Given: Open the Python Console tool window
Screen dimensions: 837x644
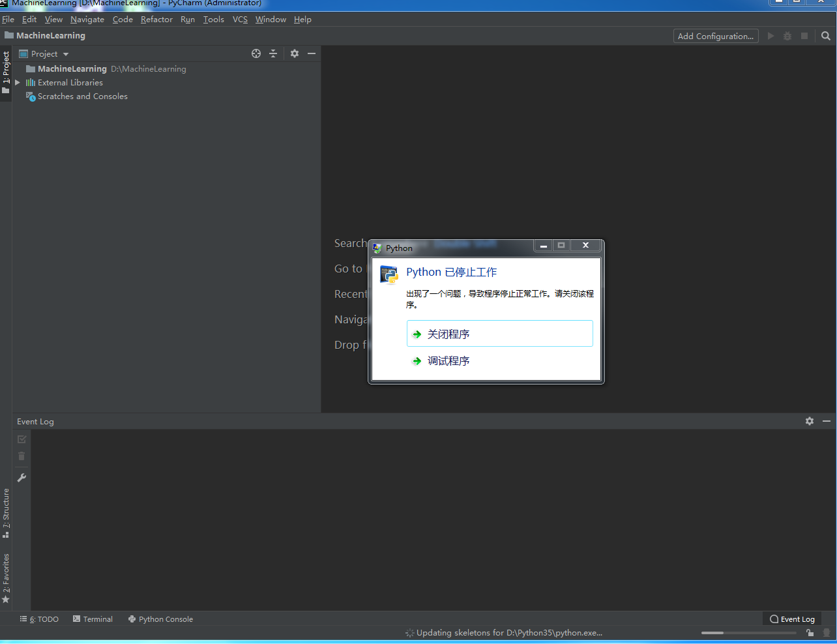Looking at the screenshot, I should [x=160, y=619].
